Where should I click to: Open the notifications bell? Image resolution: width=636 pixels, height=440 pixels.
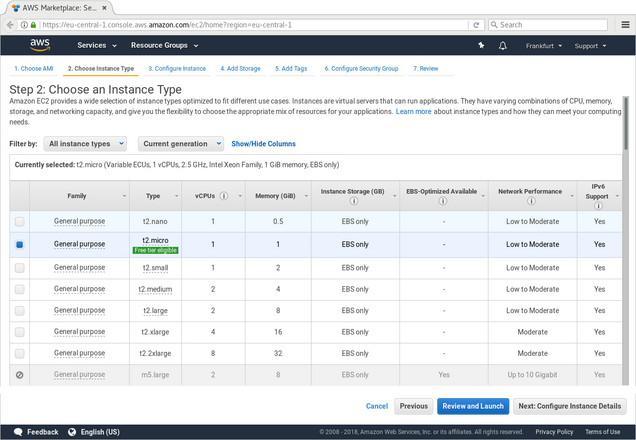[x=502, y=45]
